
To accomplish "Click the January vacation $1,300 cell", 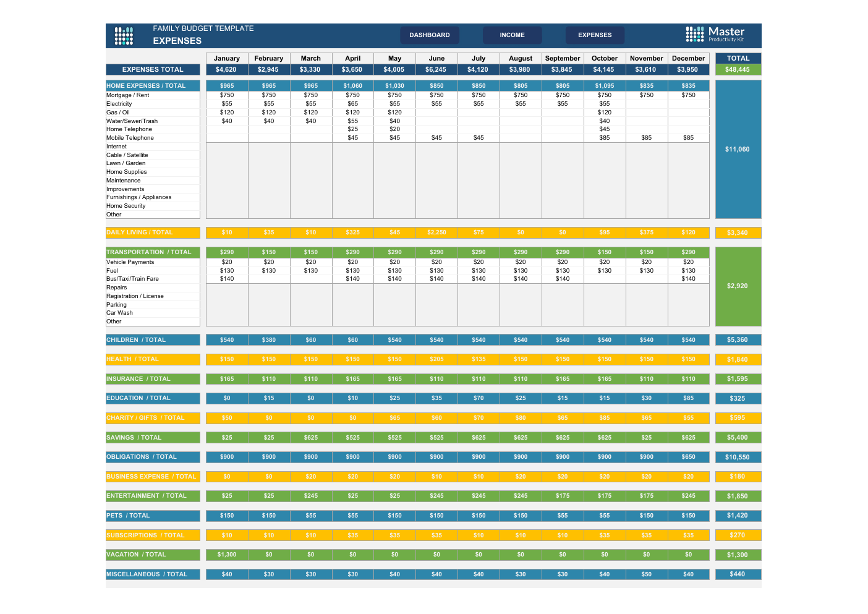I will [x=227, y=555].
